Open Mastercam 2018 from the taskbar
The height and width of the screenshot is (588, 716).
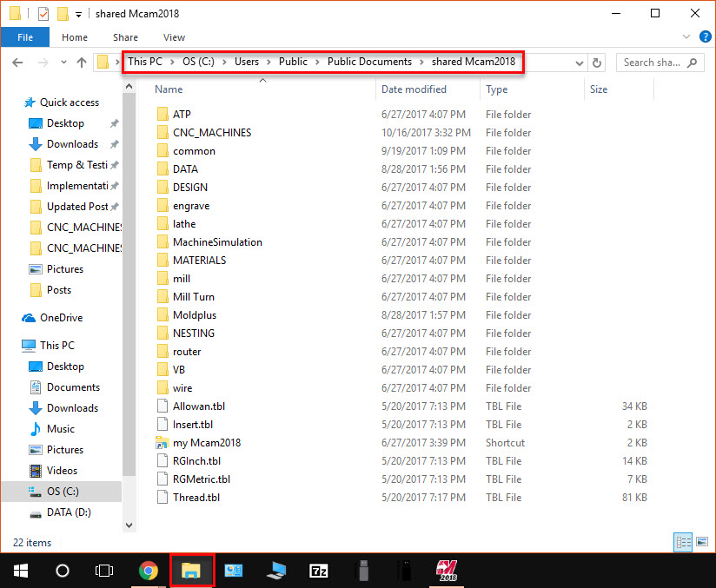(446, 571)
